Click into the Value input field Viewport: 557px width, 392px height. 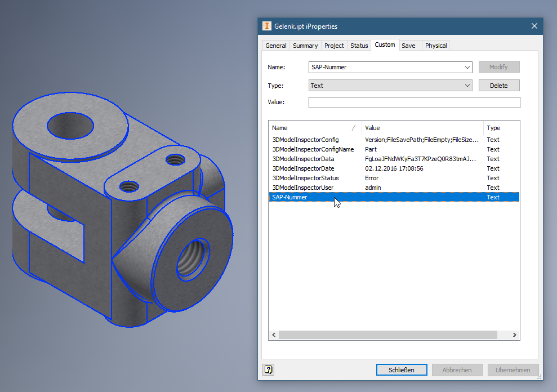414,103
